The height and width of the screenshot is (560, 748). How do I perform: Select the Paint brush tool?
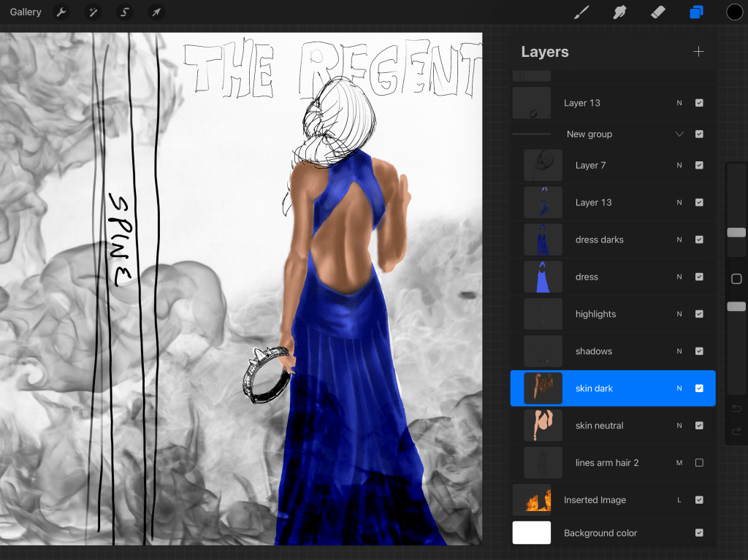[581, 12]
